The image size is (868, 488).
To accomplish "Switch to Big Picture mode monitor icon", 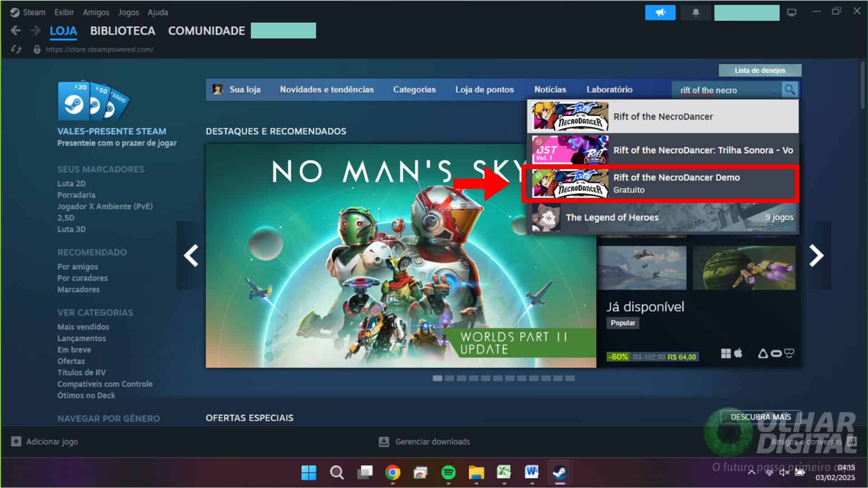I will pos(792,13).
